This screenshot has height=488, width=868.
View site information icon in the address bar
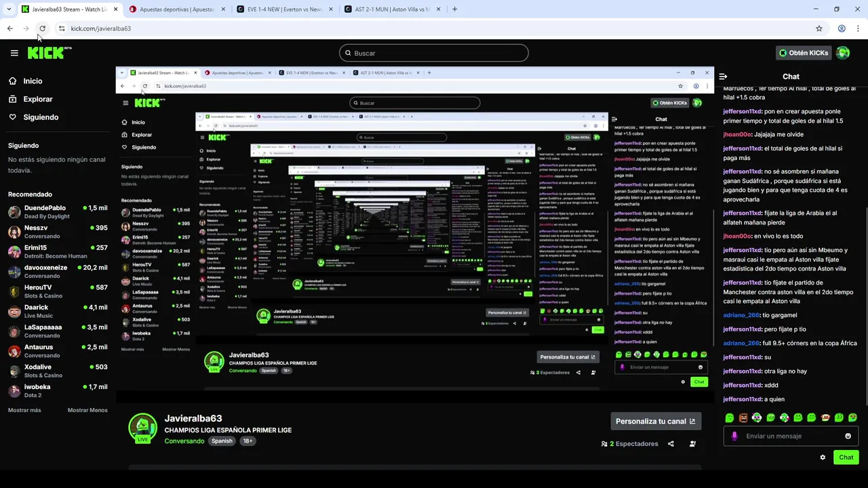62,28
